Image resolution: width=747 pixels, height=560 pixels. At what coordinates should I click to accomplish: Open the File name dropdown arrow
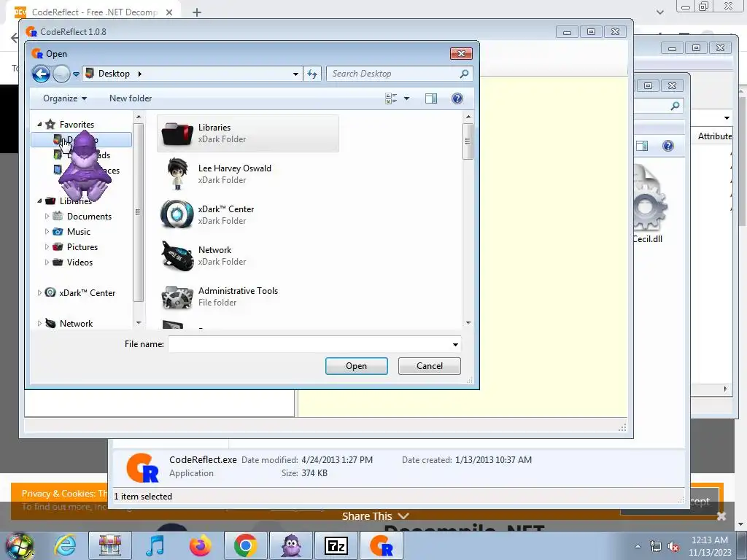coord(455,344)
